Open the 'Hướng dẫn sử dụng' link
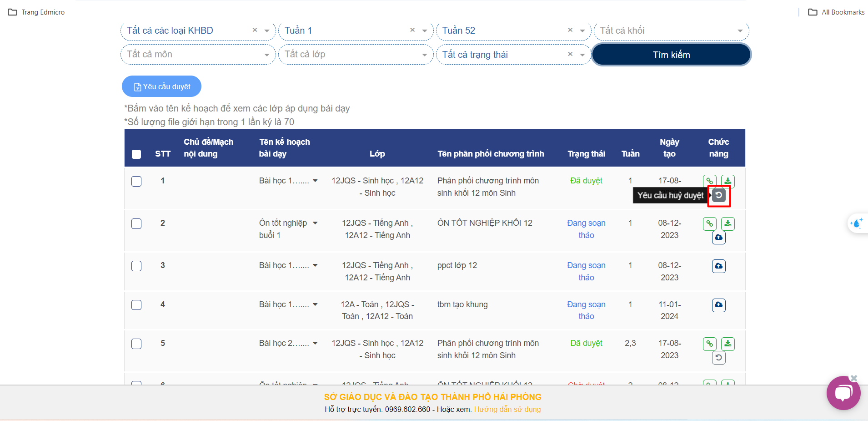868x421 pixels. [507, 409]
